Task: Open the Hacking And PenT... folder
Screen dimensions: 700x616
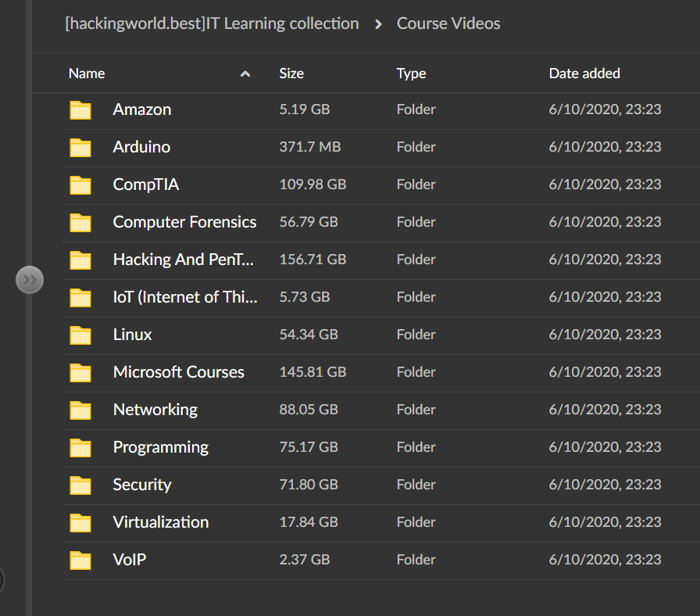Action: pos(184,260)
